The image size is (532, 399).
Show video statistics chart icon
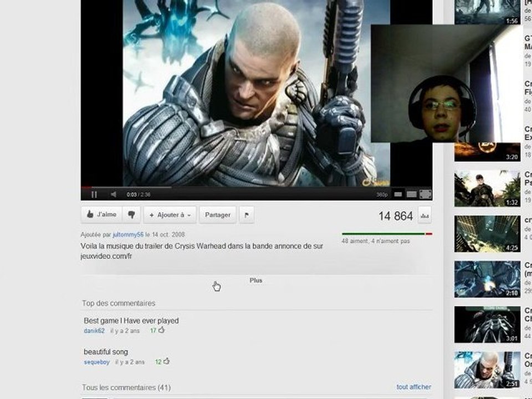425,216
